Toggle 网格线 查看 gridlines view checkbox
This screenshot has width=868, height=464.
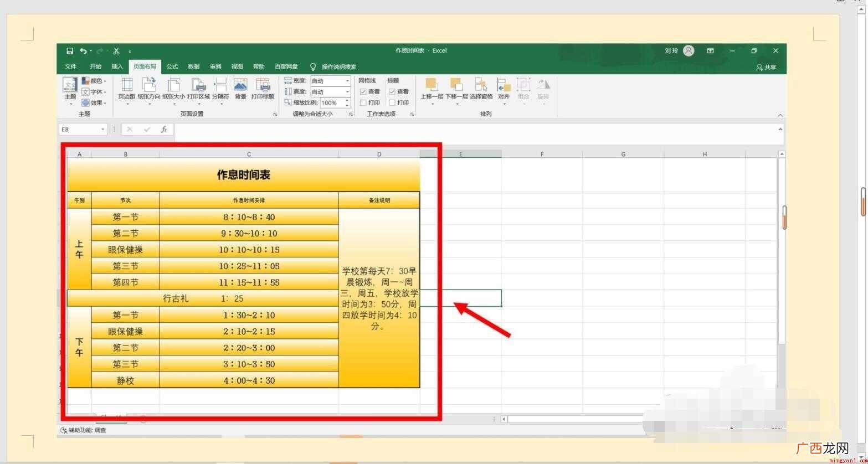coord(363,92)
